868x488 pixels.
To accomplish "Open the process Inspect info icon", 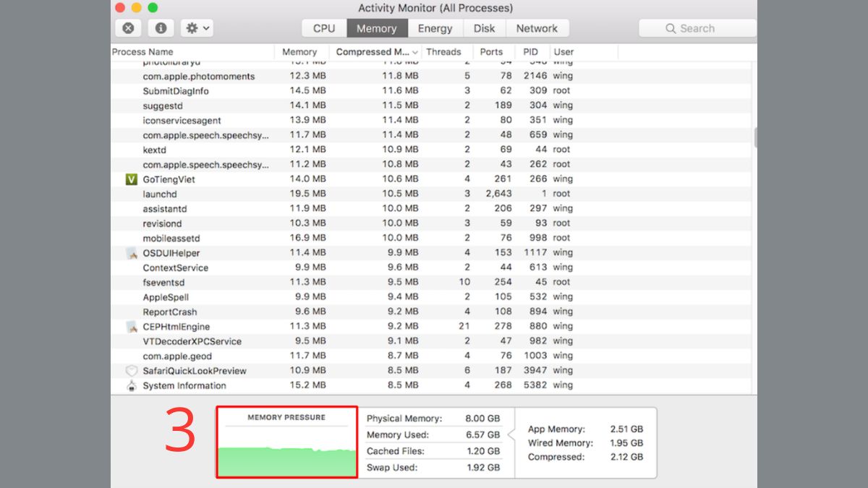I will [161, 28].
